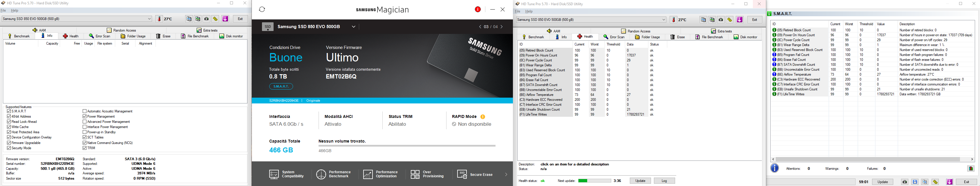Toggle S.M.A.R.T checkbox in supported features
Viewport: 980px width, 186px height.
pyautogui.click(x=9, y=111)
